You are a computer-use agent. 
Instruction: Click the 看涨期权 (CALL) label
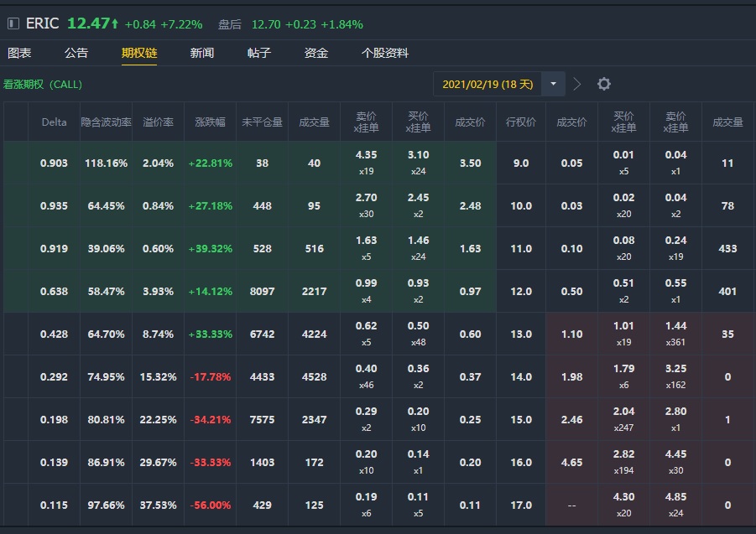tap(43, 85)
